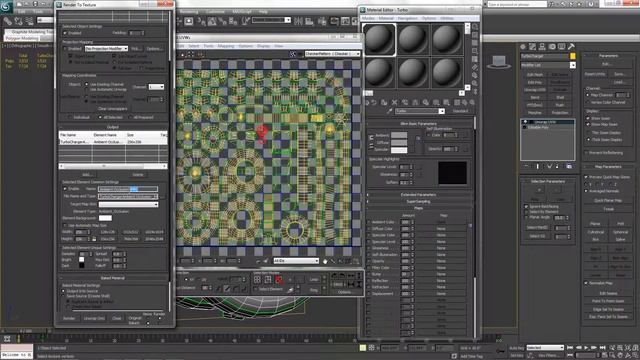Open the Utilities menu in Material Editor
This screenshot has height=360, width=640.
447,18
